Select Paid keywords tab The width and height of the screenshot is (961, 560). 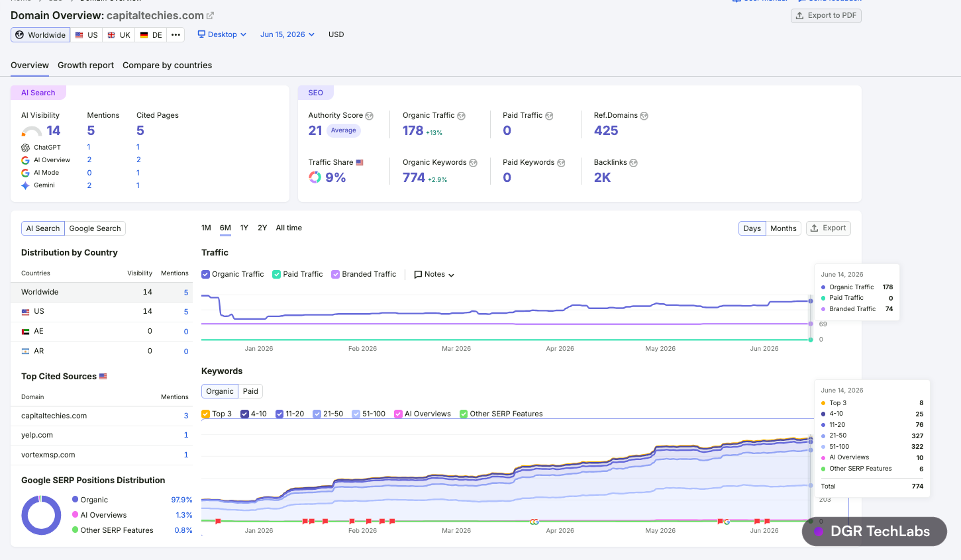[x=250, y=391]
